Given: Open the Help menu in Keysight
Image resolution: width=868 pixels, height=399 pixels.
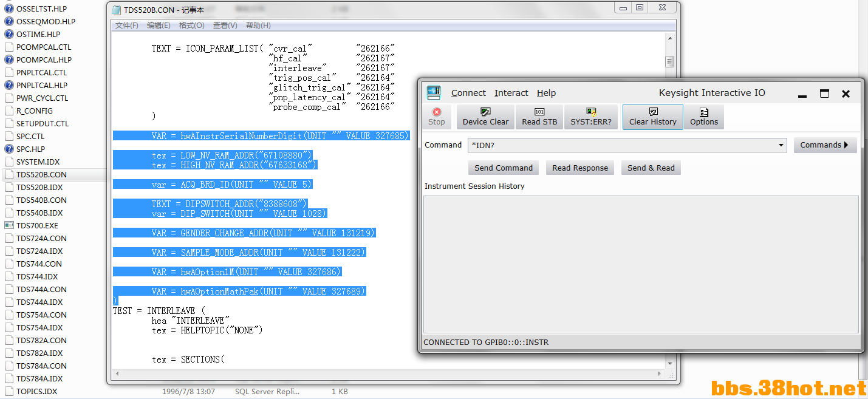Looking at the screenshot, I should tap(546, 93).
